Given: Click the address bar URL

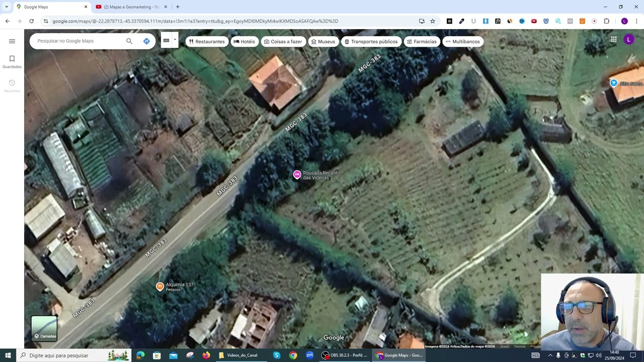Looking at the screenshot, I should point(195,21).
